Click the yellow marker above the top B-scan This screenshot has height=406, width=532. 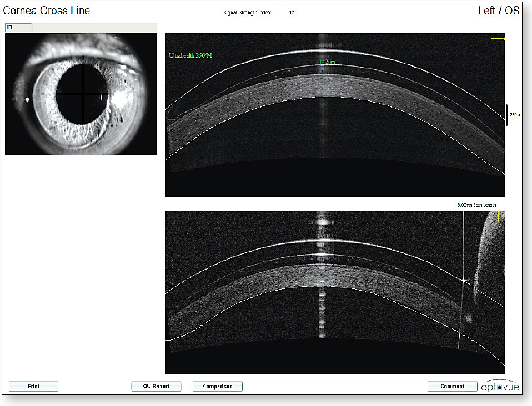(497, 39)
